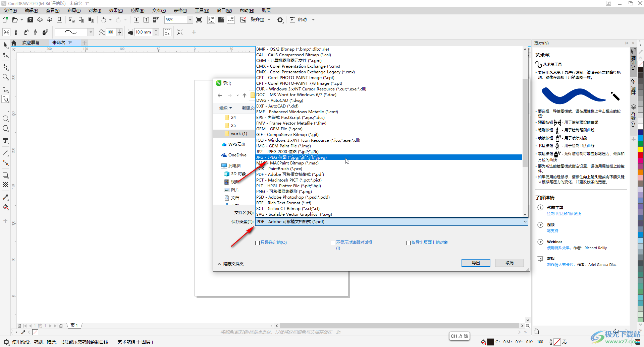The height and width of the screenshot is (347, 644).
Task: Click the New document icon
Action: click(5, 20)
